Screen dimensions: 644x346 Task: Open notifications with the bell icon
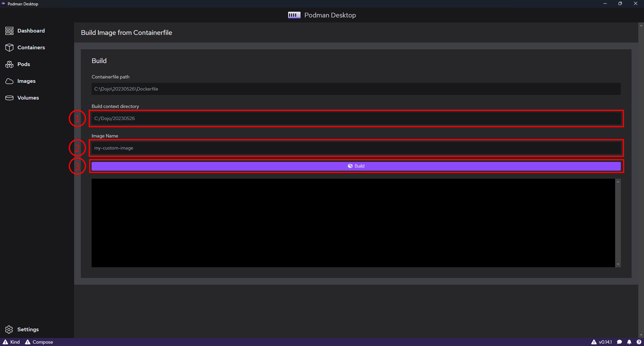(x=629, y=342)
